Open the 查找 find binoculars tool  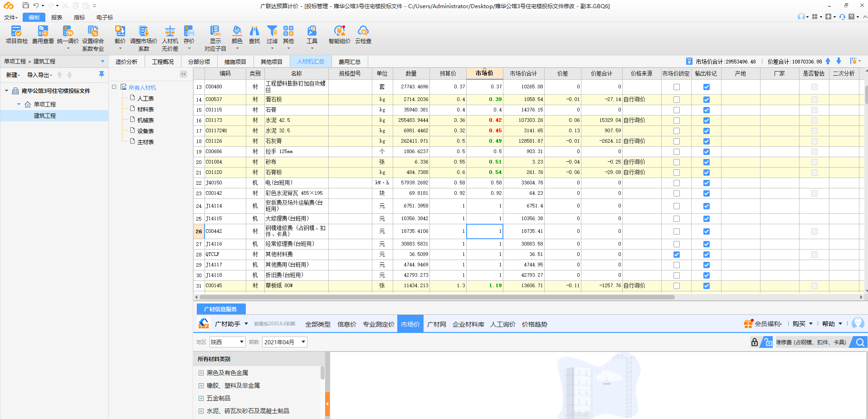pyautogui.click(x=254, y=35)
